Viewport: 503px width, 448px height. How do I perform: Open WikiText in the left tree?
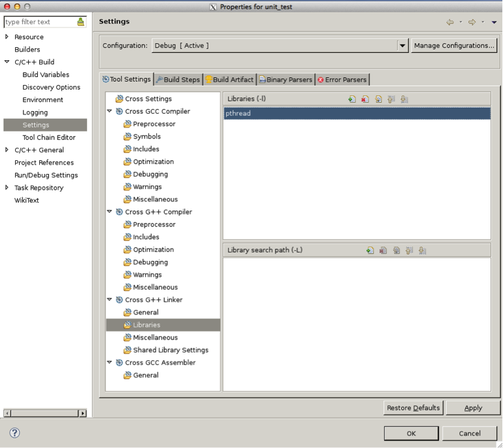(x=27, y=200)
